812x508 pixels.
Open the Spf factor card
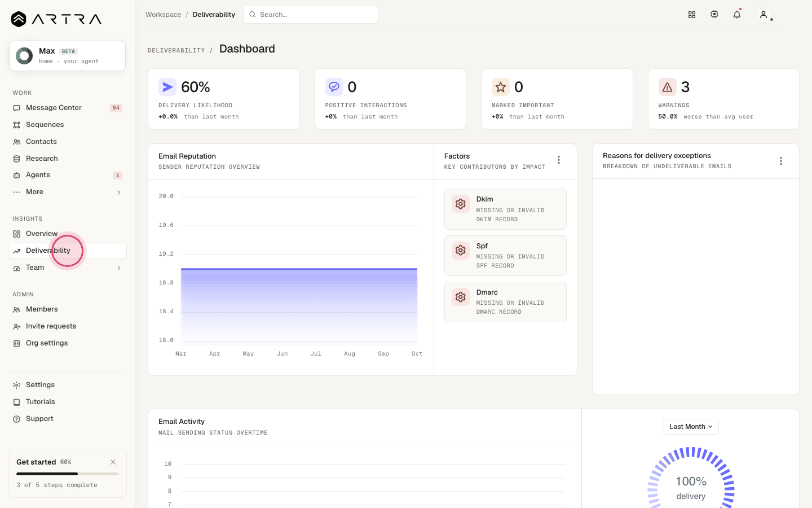click(505, 256)
